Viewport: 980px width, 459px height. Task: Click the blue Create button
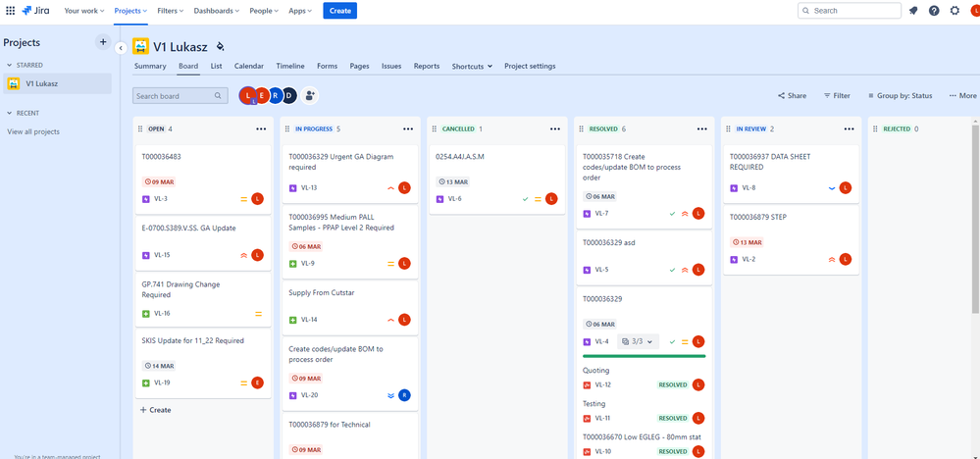340,11
